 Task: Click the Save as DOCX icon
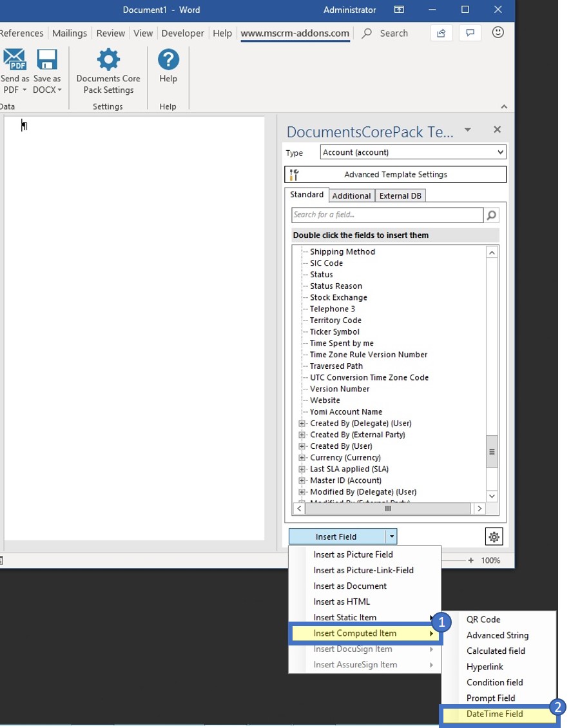pos(47,59)
